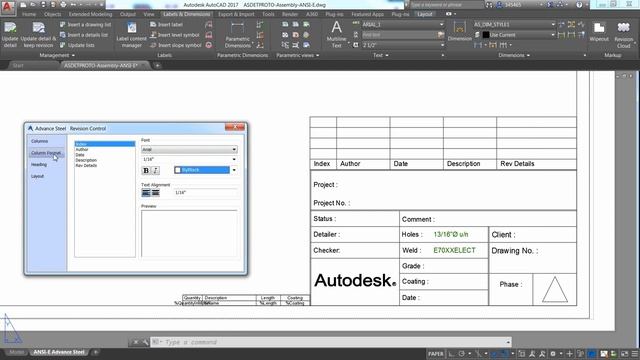Click the command line close X icon
640x360 pixels.
pyautogui.click(x=136, y=342)
